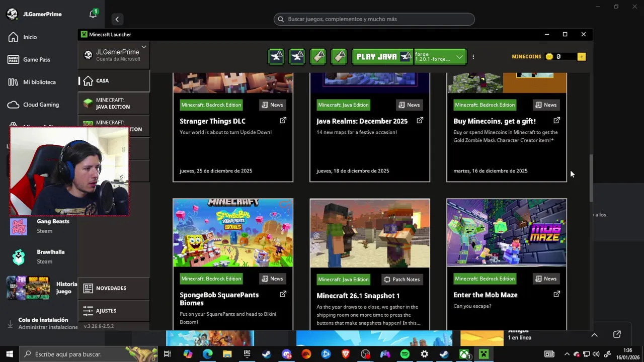Open NOVEDADES in the launcher sidebar

[114, 288]
